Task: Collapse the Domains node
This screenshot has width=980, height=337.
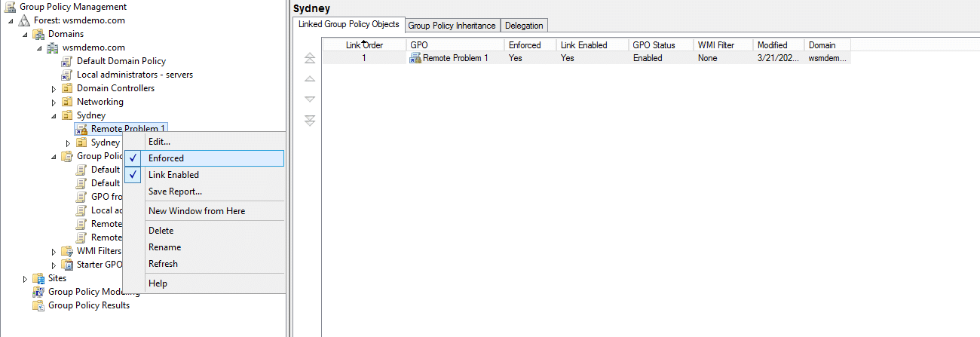Action: (25, 34)
